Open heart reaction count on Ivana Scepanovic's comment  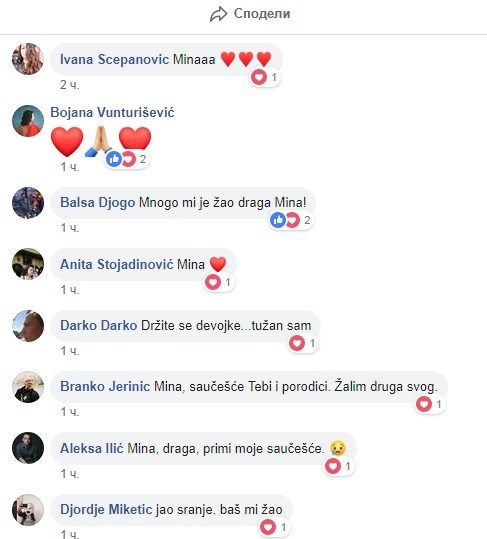pos(264,77)
